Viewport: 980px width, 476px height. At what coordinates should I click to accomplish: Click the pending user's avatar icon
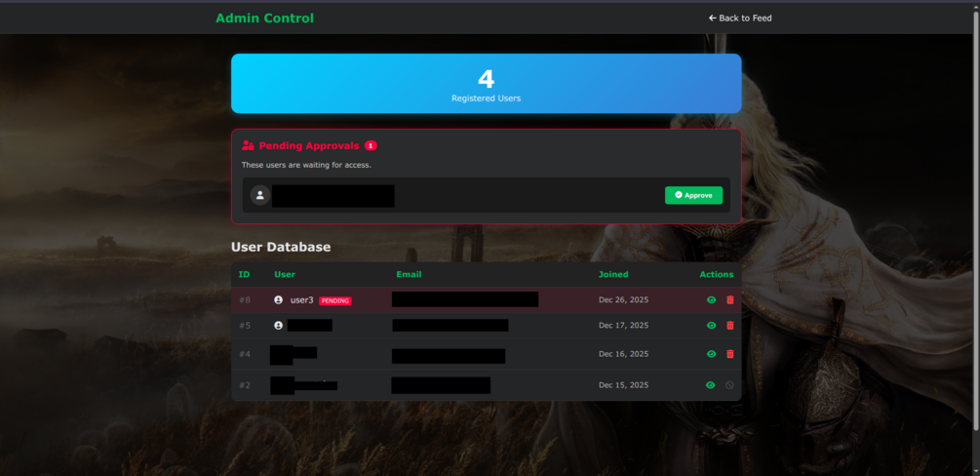point(260,195)
